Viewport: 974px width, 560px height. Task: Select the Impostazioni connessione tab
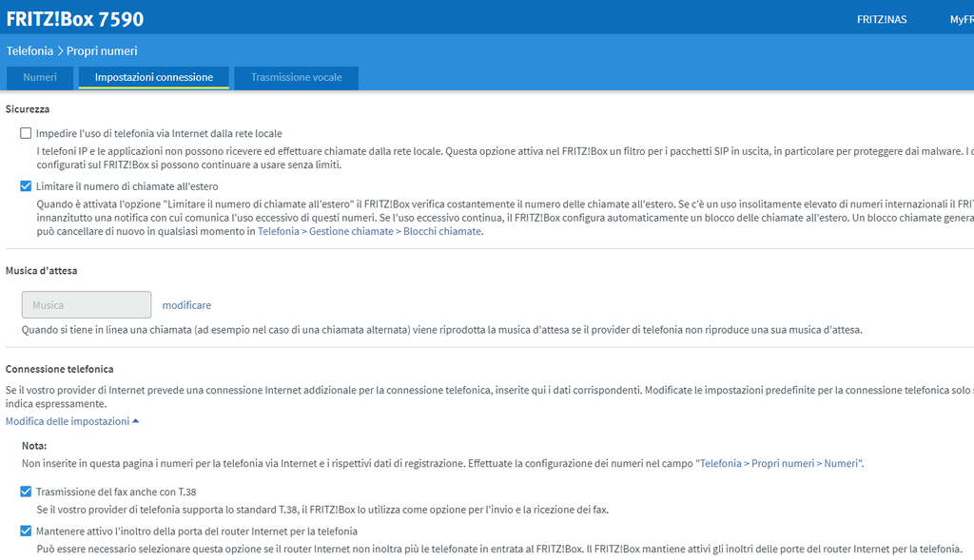154,78
